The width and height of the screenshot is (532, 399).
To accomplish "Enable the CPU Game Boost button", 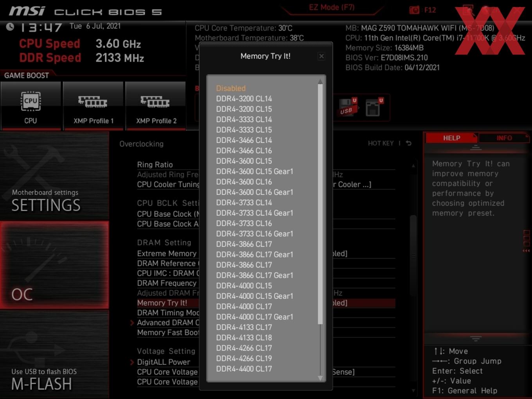I will tap(31, 106).
